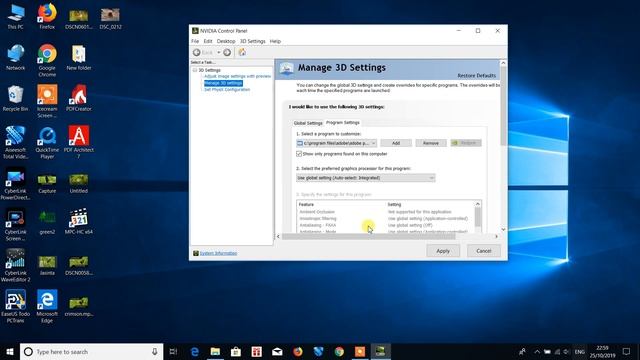Click the System Information link
This screenshot has height=360, width=640.
click(x=218, y=253)
